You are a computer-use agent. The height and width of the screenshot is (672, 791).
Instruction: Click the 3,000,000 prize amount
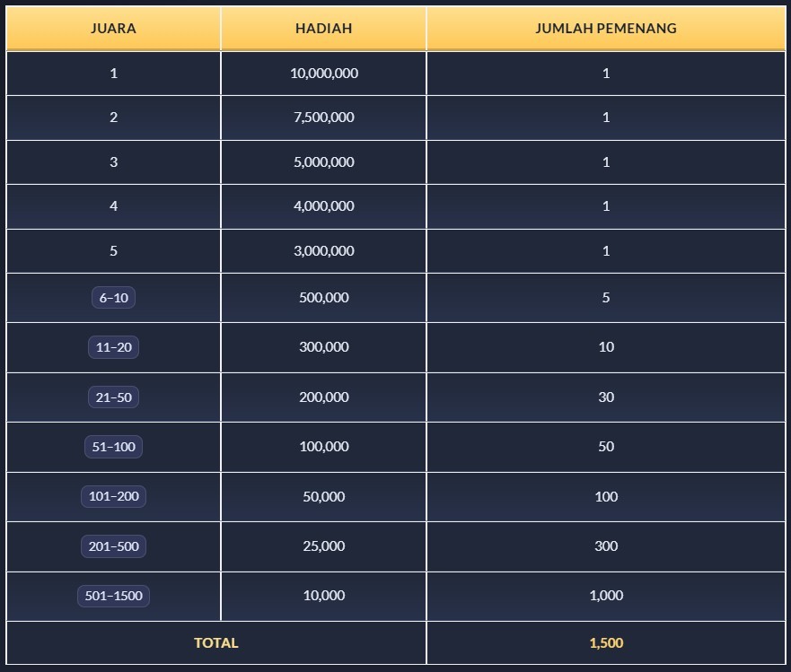(323, 251)
